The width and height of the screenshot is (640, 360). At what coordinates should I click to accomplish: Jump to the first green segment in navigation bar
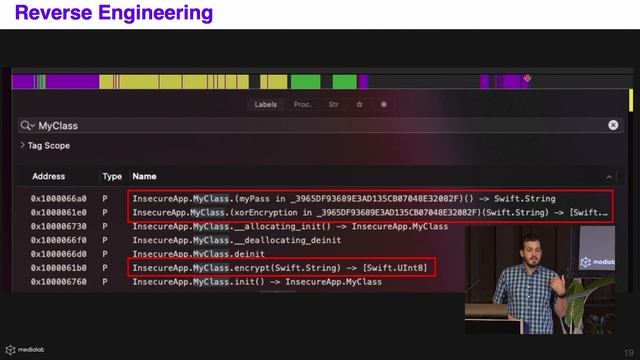pos(306,82)
